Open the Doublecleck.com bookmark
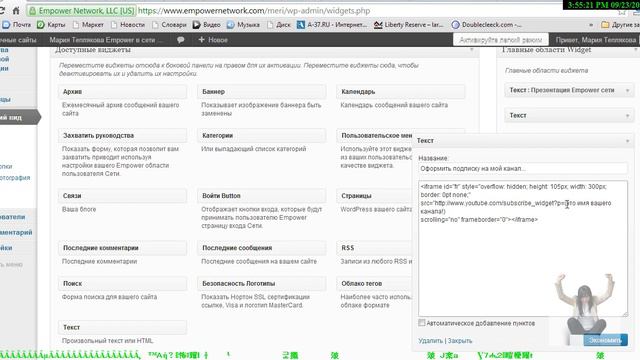 [487, 25]
